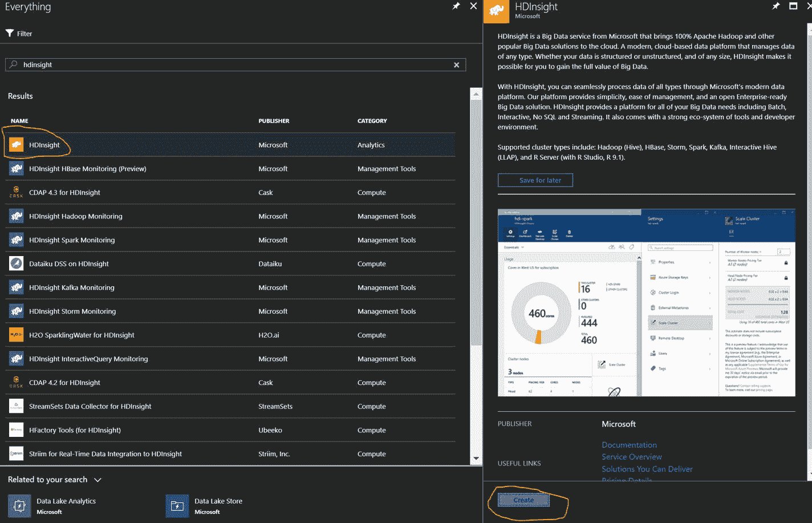
Task: Select the HDInsight result row name
Action: pos(44,145)
